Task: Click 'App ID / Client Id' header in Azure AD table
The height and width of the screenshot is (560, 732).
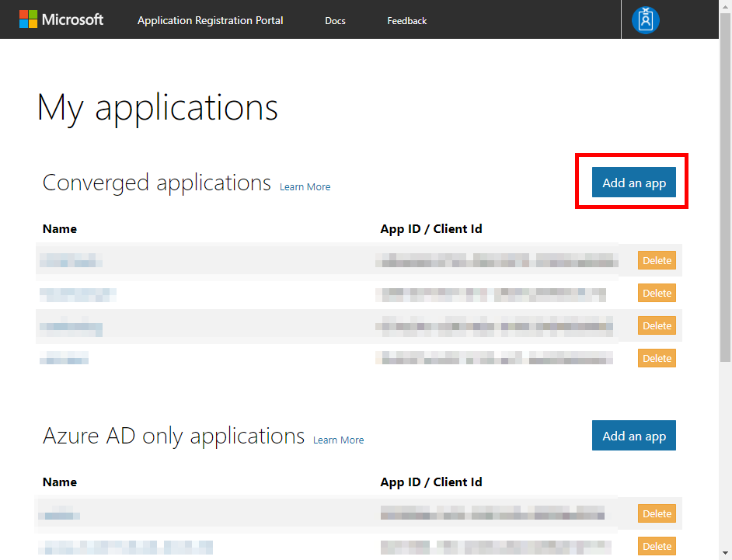Action: (431, 482)
